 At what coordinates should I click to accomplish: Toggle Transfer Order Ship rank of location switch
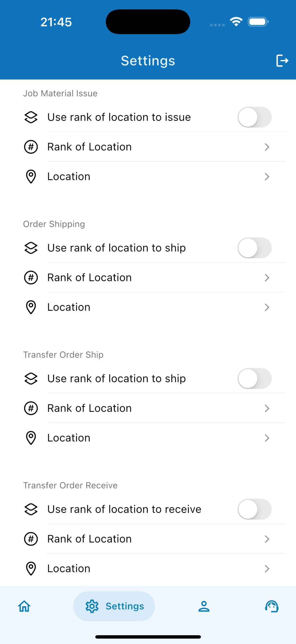point(254,379)
